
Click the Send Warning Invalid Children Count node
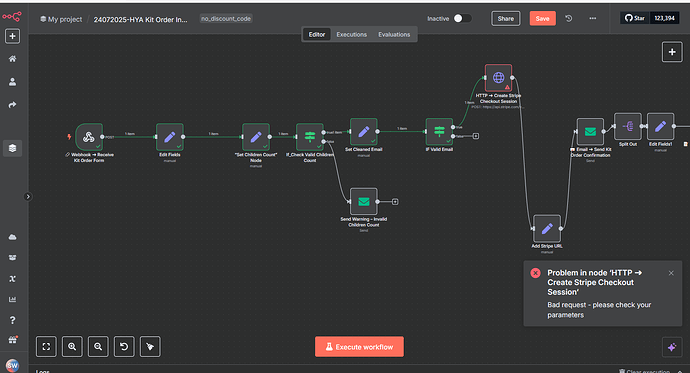[363, 201]
